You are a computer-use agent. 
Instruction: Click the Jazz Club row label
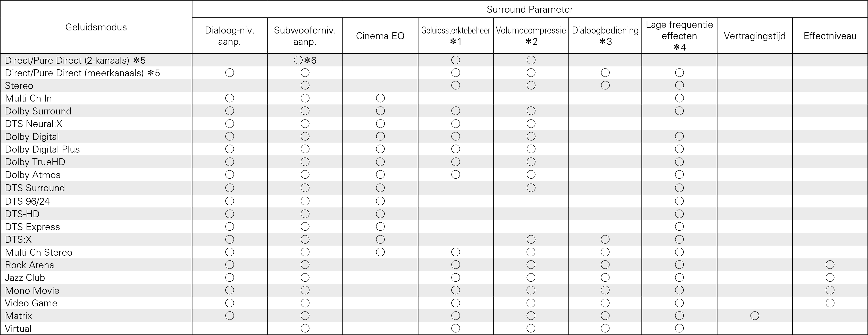tap(25, 278)
